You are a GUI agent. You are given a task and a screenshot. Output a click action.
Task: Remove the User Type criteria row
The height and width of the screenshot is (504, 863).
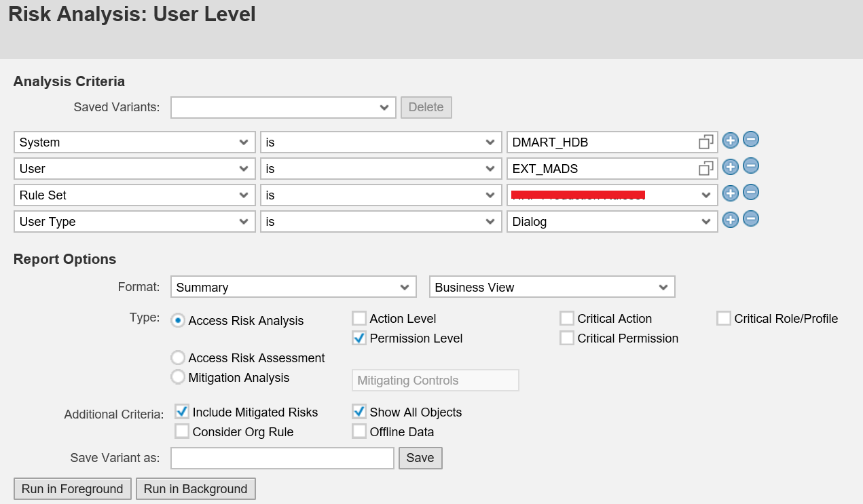[x=750, y=219]
